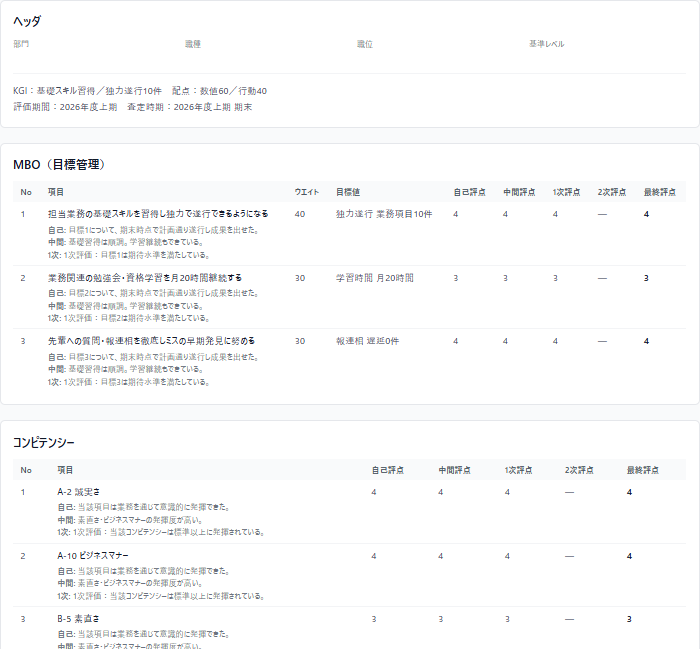Click self comment 目標2について、期末時点で計画通り遂行し成果を出せた

(x=153, y=293)
